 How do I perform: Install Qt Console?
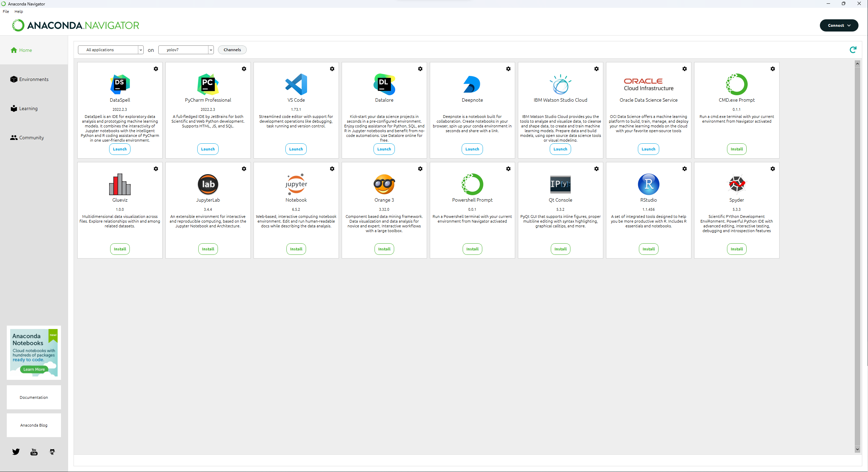coord(561,249)
